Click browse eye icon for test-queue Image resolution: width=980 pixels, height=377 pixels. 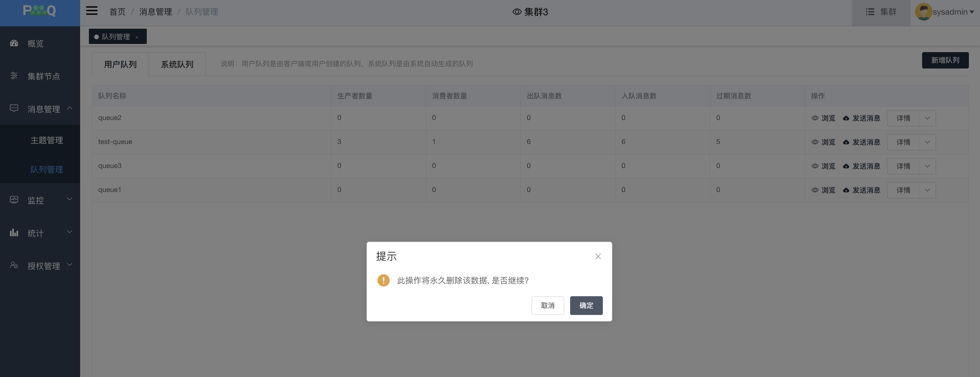(815, 142)
